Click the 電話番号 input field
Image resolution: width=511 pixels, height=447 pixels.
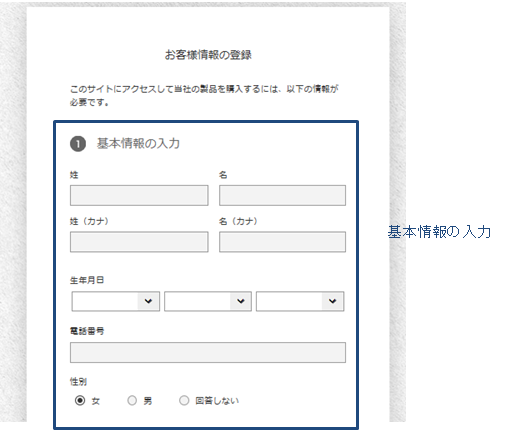208,352
